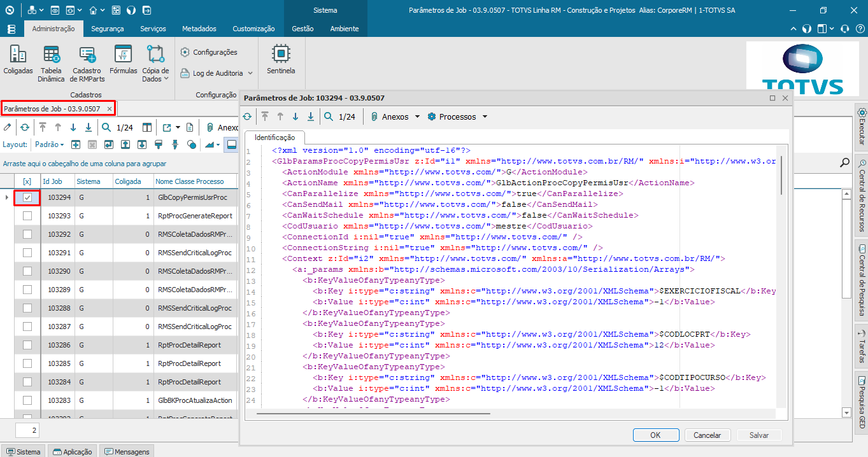This screenshot has height=457, width=868.
Task: Open the search magnifier in the grid toolbar
Action: tap(106, 127)
